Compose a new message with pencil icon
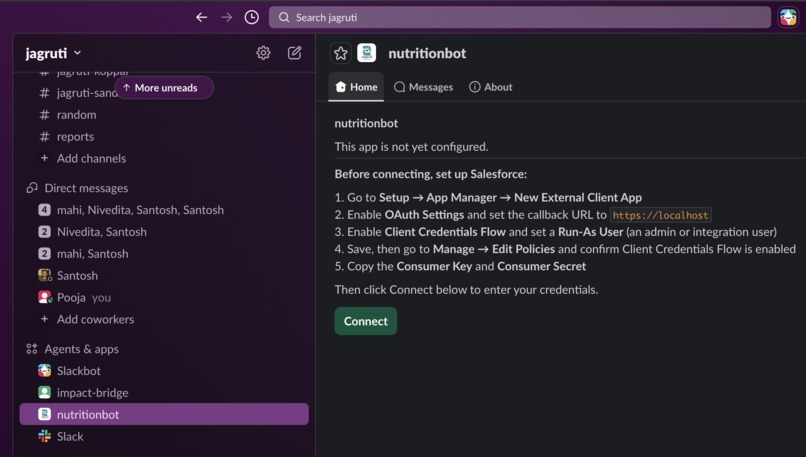806x457 pixels. pyautogui.click(x=295, y=53)
